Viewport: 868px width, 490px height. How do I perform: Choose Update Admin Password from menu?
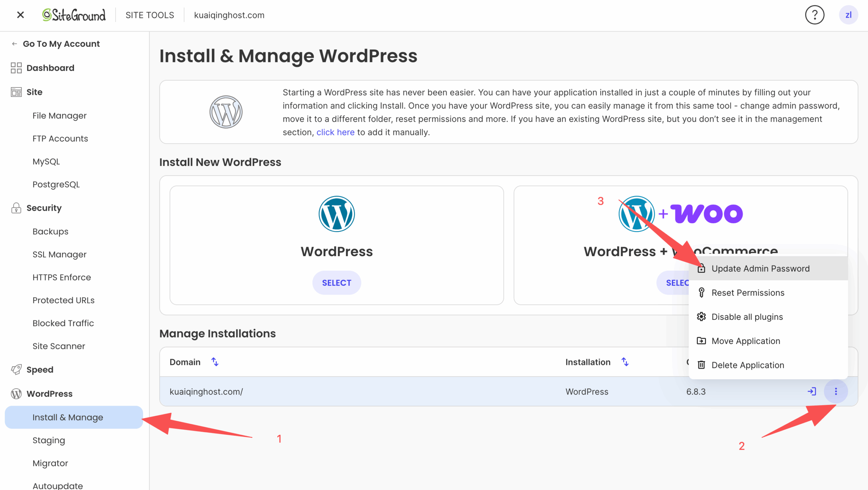click(x=760, y=268)
